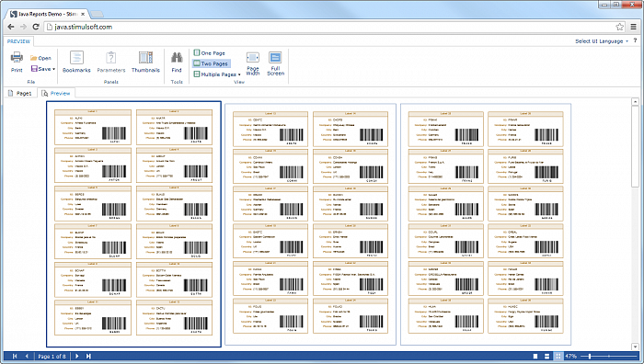Expand the Multiple Pages dropdown arrow
Screen dimensions: 644x364
239,74
